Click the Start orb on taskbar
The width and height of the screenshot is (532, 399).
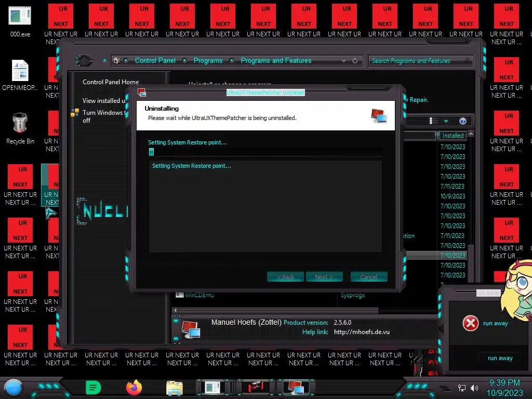click(14, 388)
